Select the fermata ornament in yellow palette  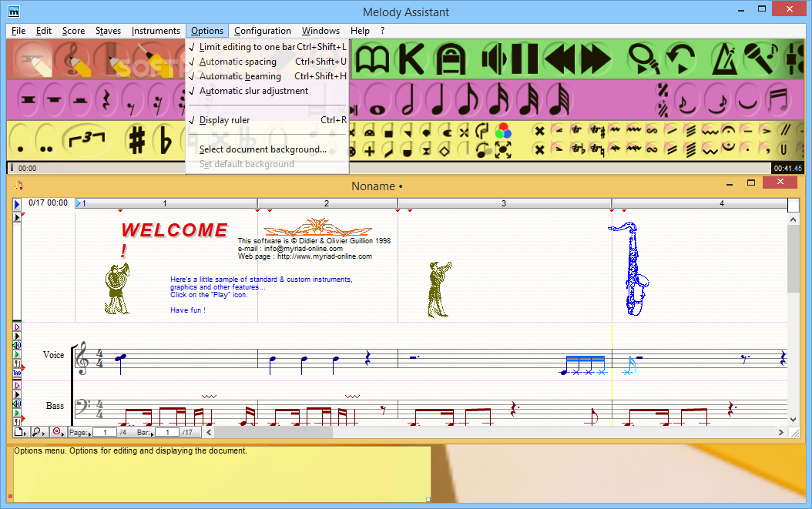[x=728, y=129]
